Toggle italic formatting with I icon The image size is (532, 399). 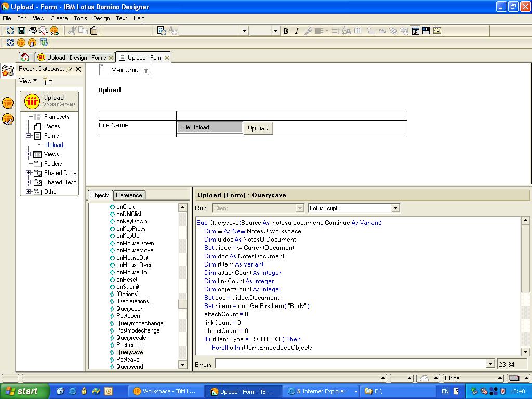coord(297,31)
